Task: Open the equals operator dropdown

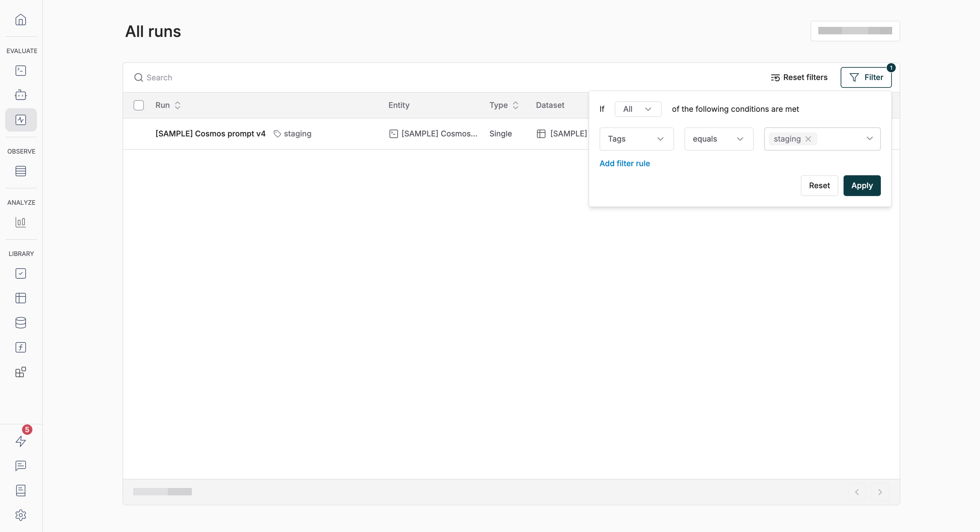Action: point(718,139)
